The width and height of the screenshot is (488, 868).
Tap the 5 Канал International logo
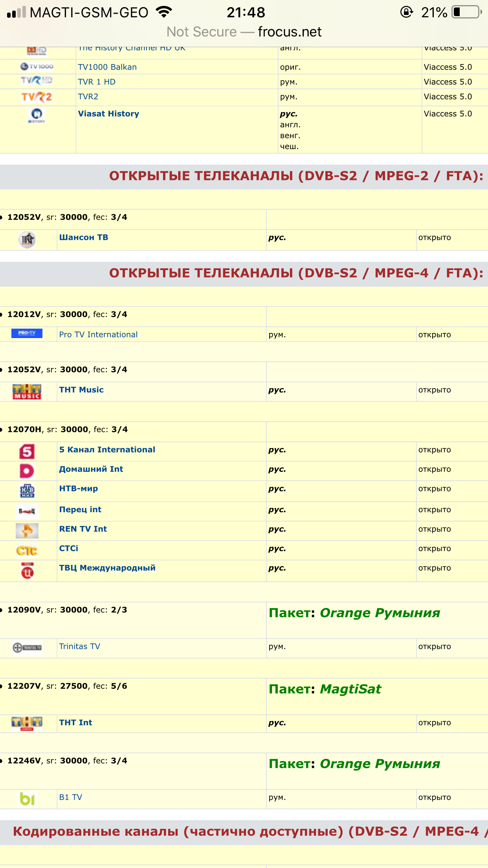coord(27,451)
